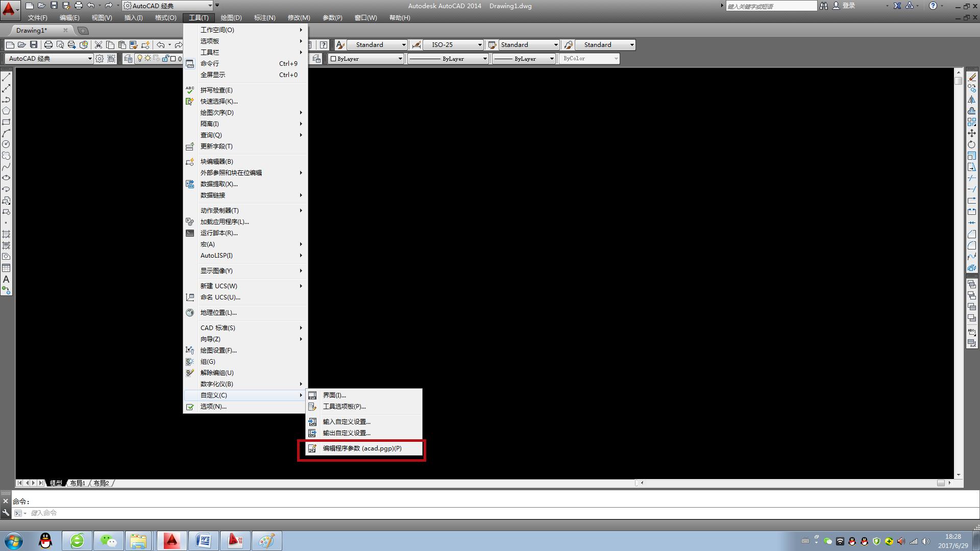This screenshot has height=551, width=980.
Task: Open 选项(N)... from the Tools menu
Action: click(213, 407)
